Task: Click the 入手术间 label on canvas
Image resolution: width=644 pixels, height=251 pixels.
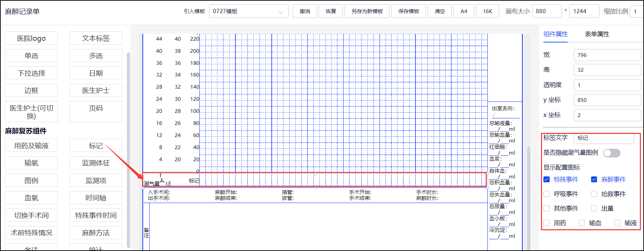Action: point(159,192)
